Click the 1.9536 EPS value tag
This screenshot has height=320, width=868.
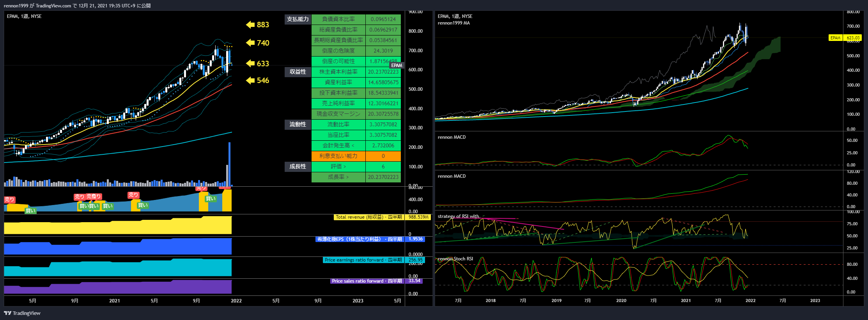click(x=415, y=239)
